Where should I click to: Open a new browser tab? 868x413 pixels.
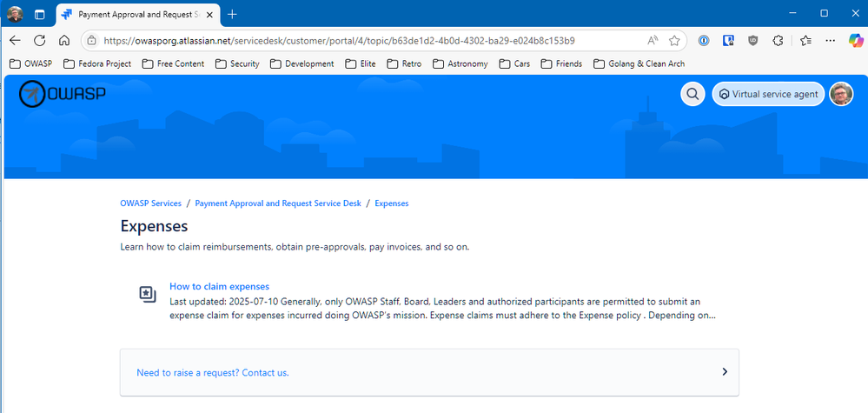232,15
